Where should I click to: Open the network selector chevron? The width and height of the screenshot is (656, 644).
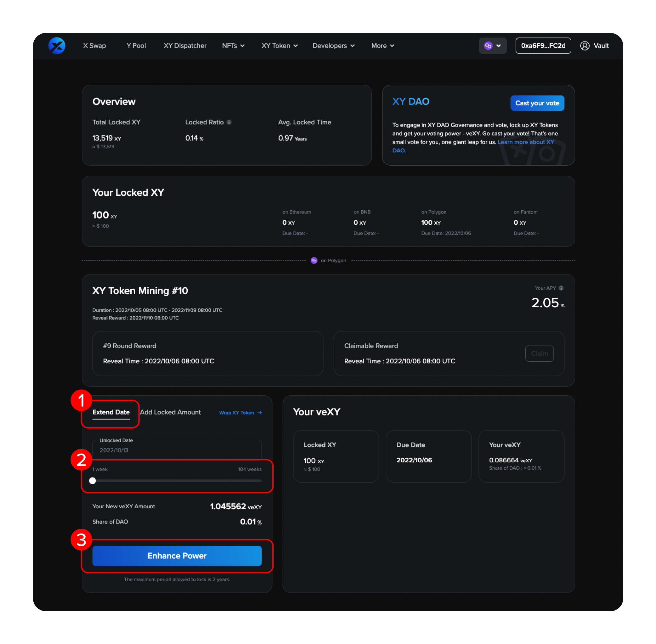pyautogui.click(x=498, y=46)
